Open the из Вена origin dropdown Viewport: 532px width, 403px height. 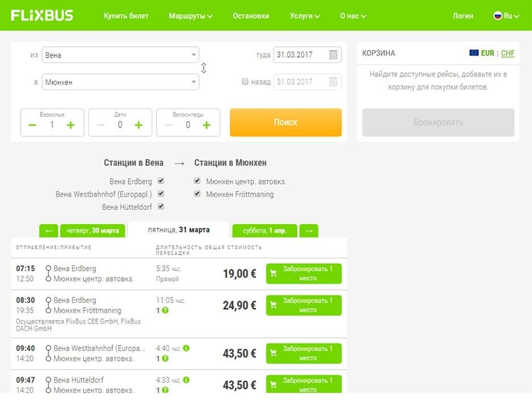click(x=121, y=55)
